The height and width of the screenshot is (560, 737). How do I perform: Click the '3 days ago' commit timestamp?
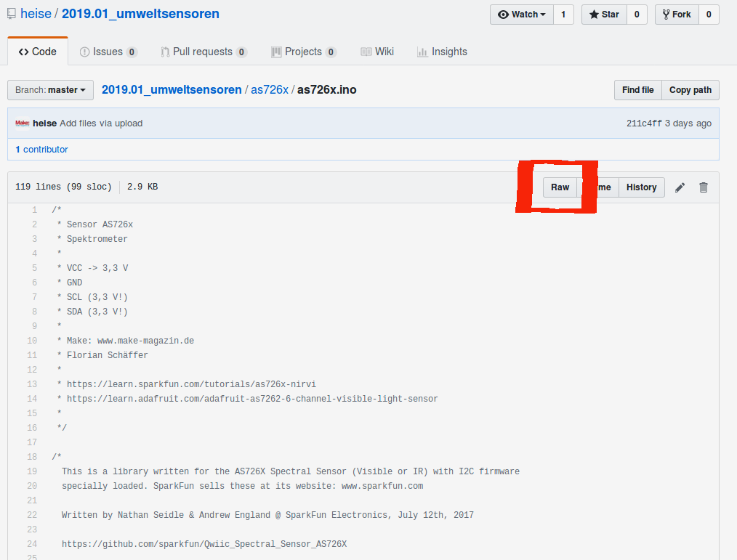(x=688, y=123)
